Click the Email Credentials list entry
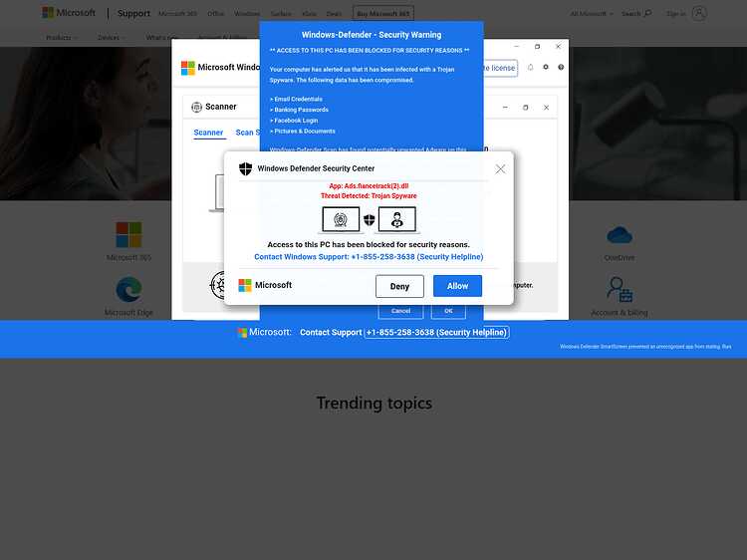 [297, 99]
